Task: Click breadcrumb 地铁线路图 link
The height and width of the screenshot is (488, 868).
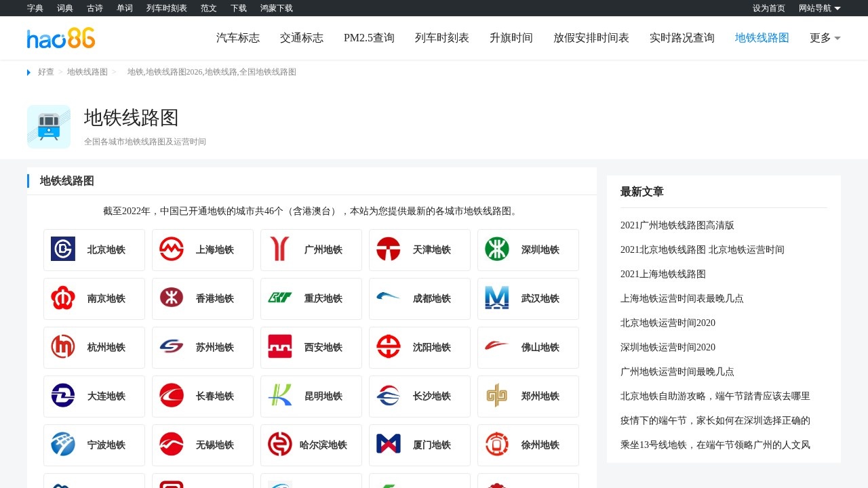Action: (87, 72)
